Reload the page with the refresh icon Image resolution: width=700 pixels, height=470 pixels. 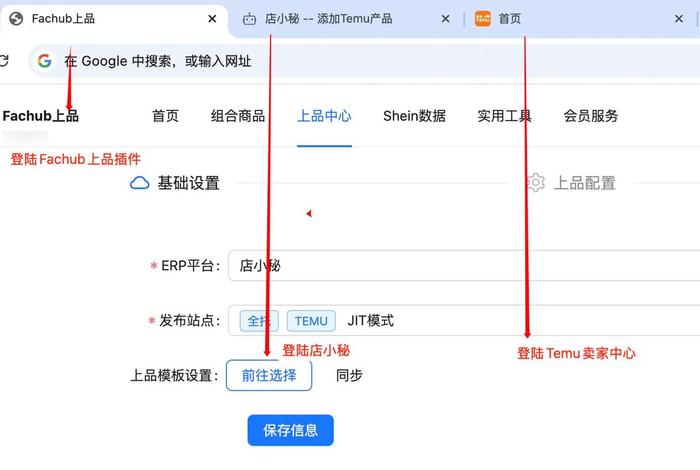(4, 61)
